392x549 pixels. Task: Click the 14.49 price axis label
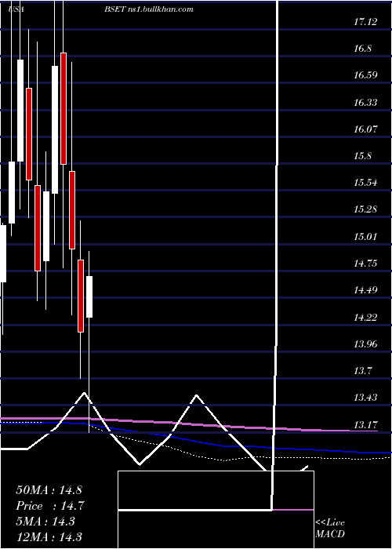click(365, 290)
